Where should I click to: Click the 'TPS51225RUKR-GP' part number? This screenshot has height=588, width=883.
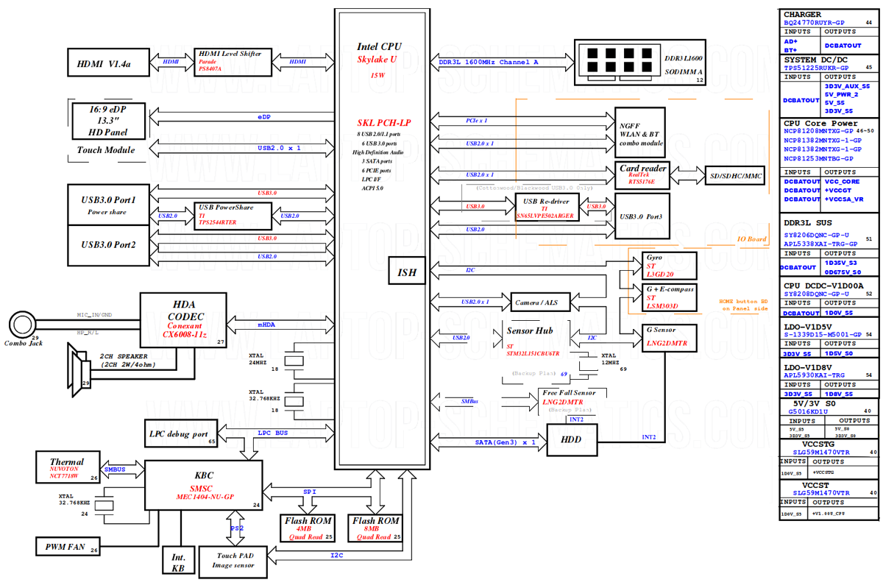(816, 68)
